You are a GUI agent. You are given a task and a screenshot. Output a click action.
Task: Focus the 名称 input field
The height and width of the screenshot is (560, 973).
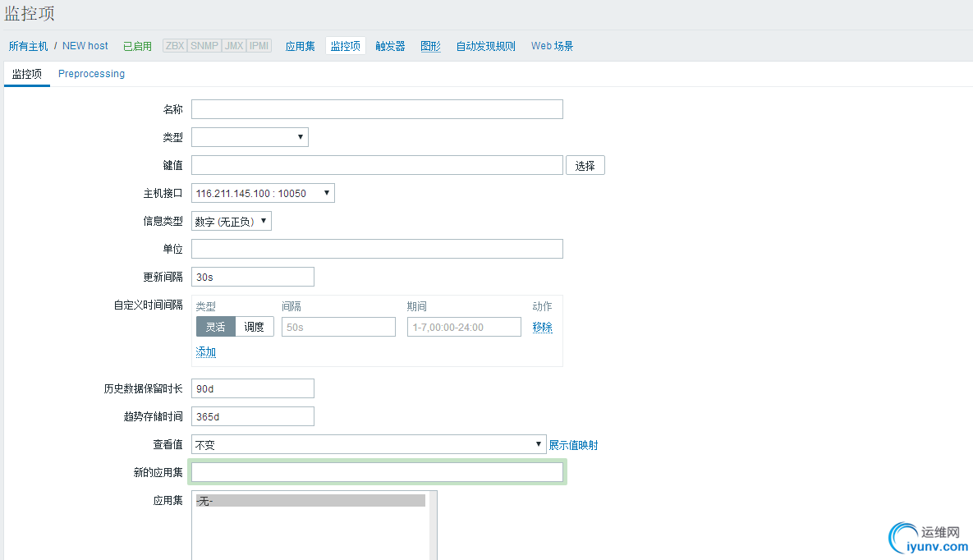coord(377,109)
